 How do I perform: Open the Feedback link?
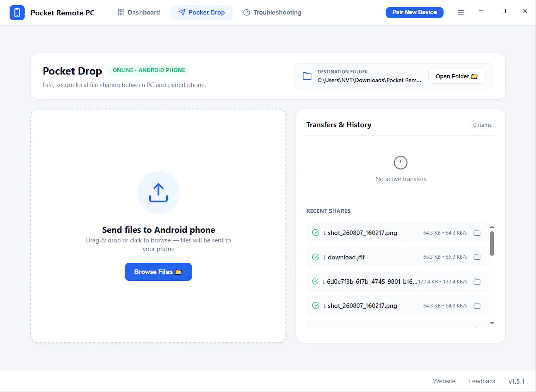[482, 381]
